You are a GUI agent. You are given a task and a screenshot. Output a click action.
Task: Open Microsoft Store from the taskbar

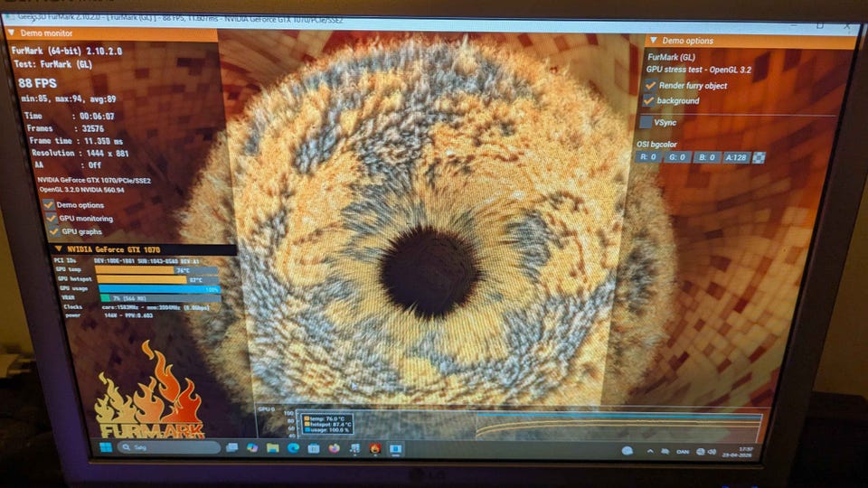click(x=314, y=448)
